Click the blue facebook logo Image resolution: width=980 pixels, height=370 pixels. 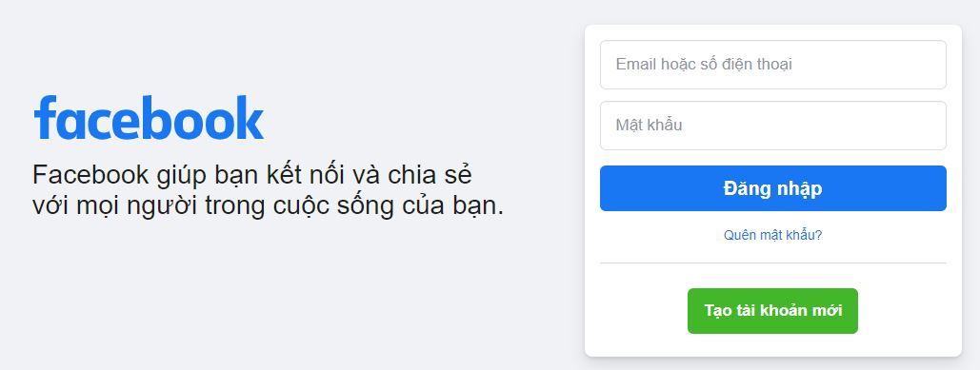tap(149, 117)
